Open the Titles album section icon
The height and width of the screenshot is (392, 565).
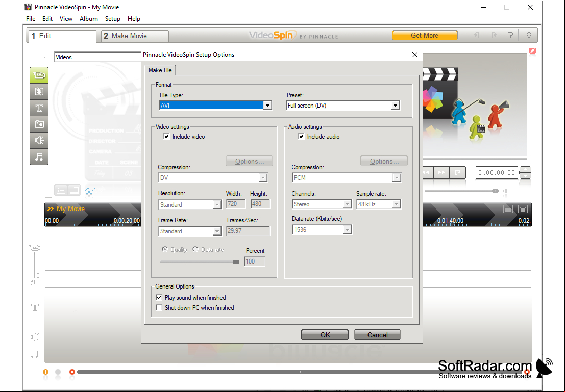point(39,108)
